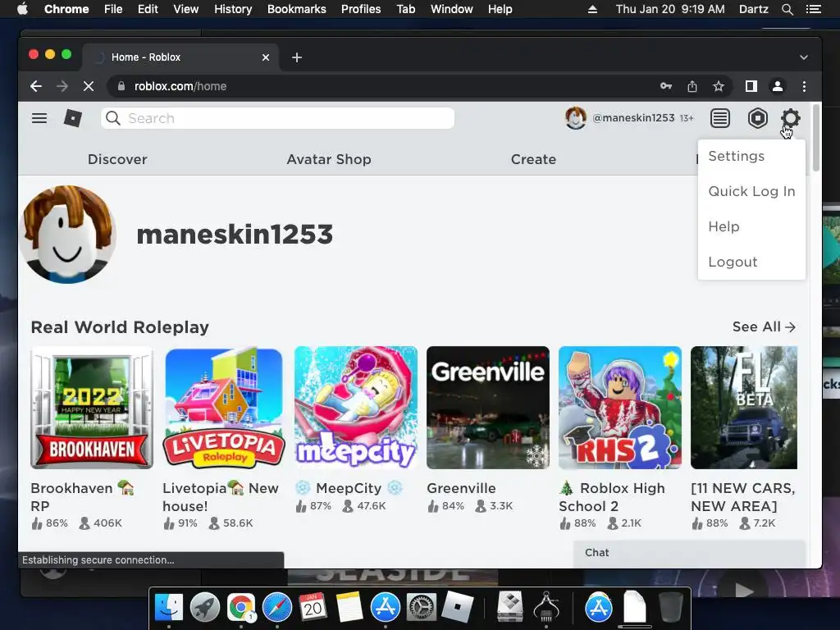This screenshot has height=630, width=840.
Task: Toggle the Chrome side panel icon
Action: 751,86
